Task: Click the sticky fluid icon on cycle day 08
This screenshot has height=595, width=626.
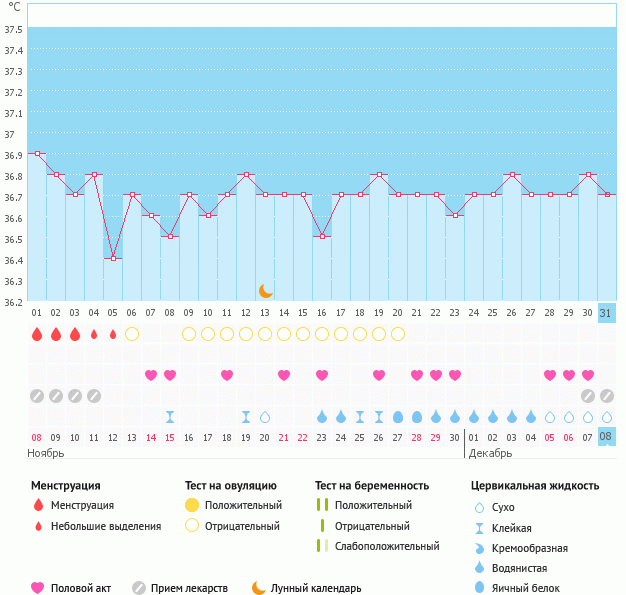Action: 170,417
